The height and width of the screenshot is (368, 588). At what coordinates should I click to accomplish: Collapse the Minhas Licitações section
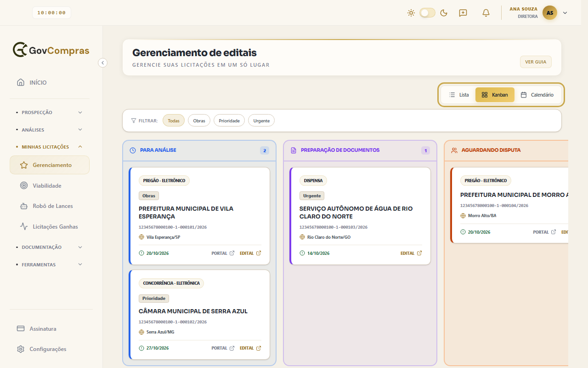point(50,147)
